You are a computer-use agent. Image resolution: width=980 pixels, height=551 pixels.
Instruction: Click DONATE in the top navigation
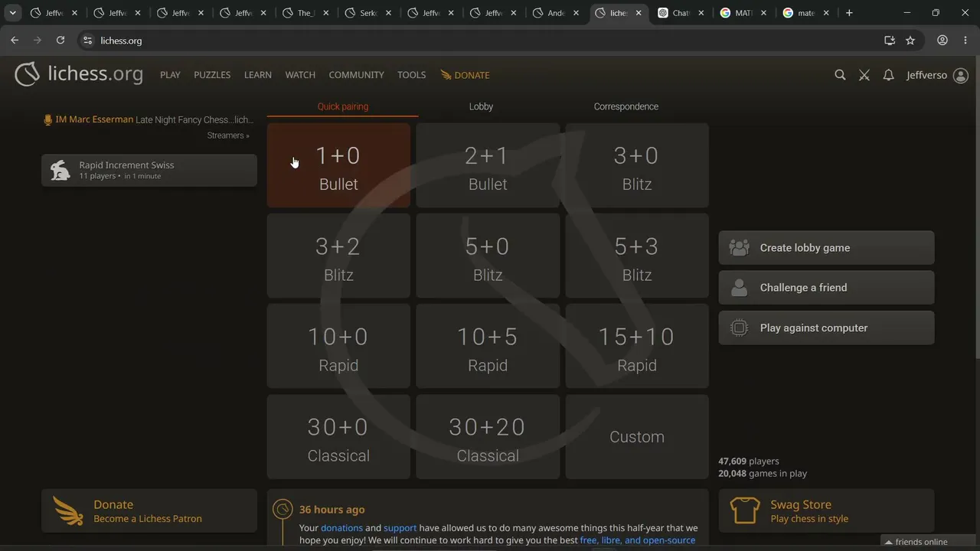pos(465,75)
